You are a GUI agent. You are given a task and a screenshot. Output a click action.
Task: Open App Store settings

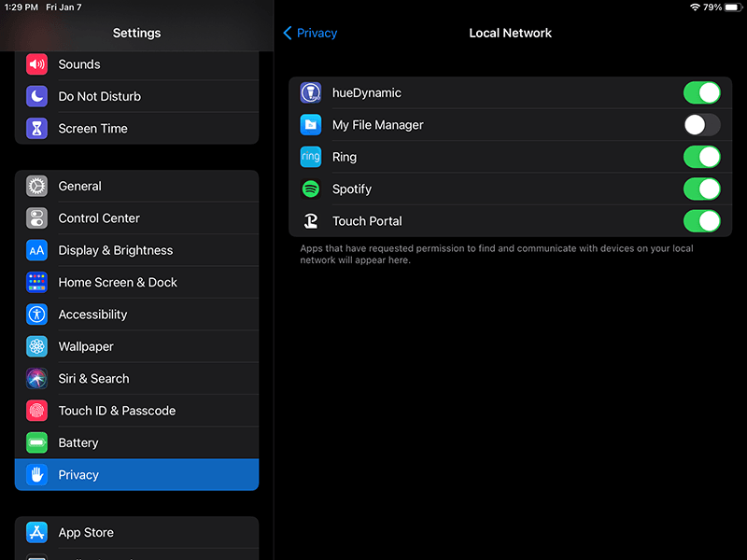(136, 532)
